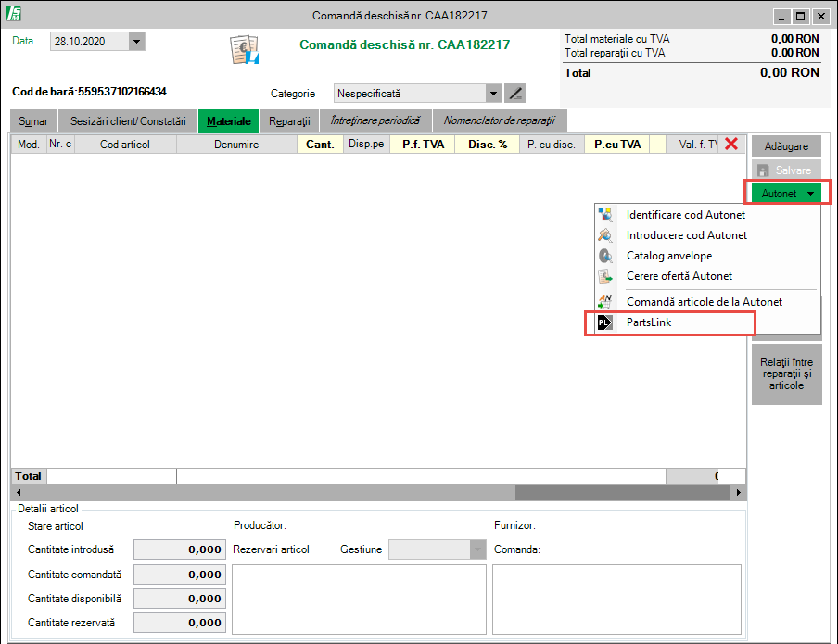Click the Adăugare button
Screen dimensions: 838x644
point(786,146)
